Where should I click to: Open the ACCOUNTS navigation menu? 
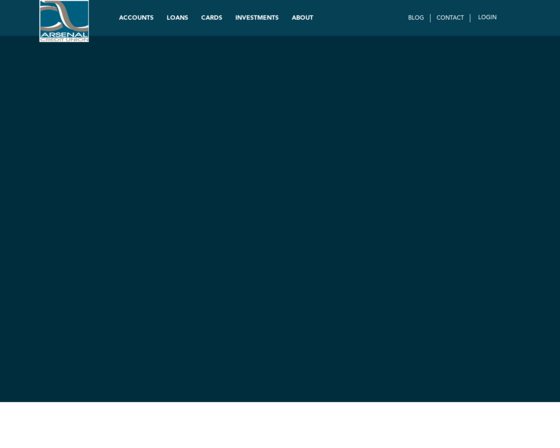(136, 18)
